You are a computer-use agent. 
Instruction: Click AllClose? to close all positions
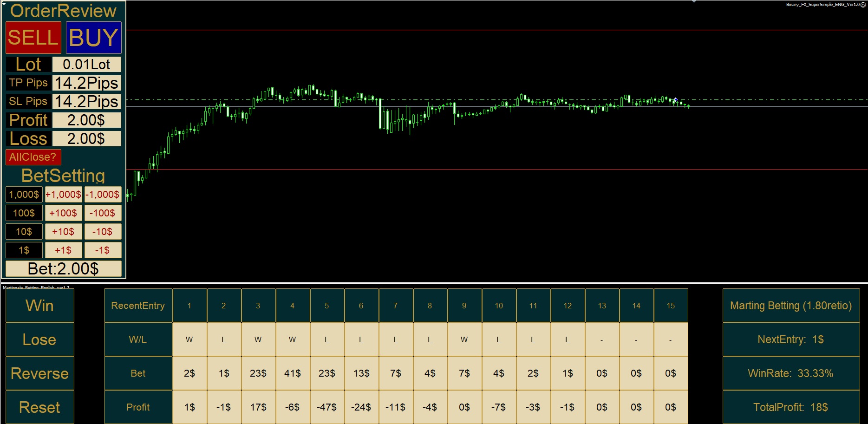(33, 157)
